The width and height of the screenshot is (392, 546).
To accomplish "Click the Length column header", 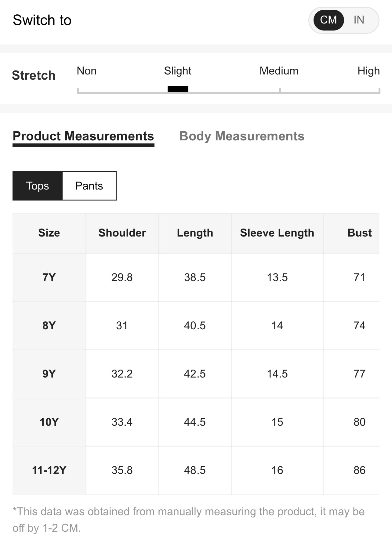I will [x=195, y=233].
